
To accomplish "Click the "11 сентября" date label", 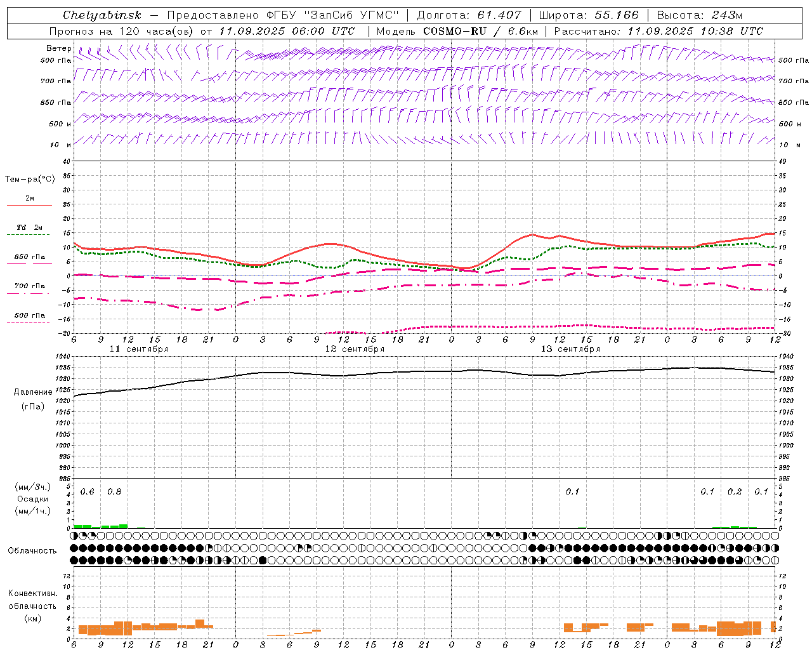I will (x=139, y=349).
